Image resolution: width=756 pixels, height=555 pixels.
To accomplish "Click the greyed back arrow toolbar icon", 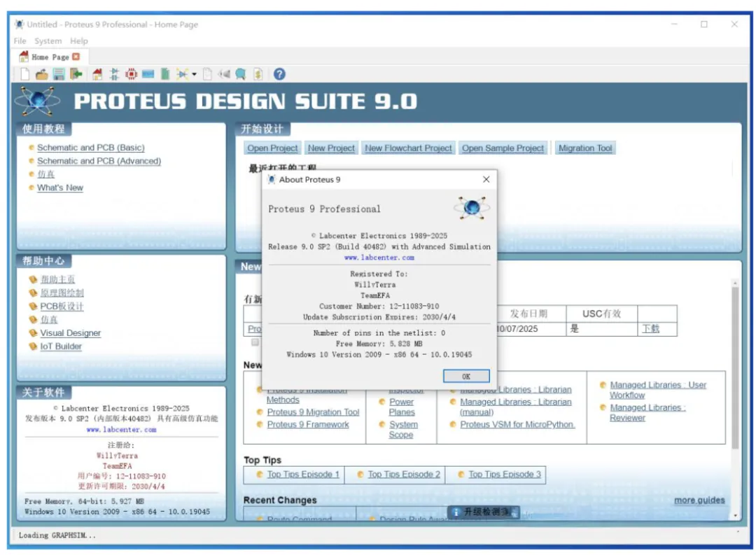I will click(224, 73).
